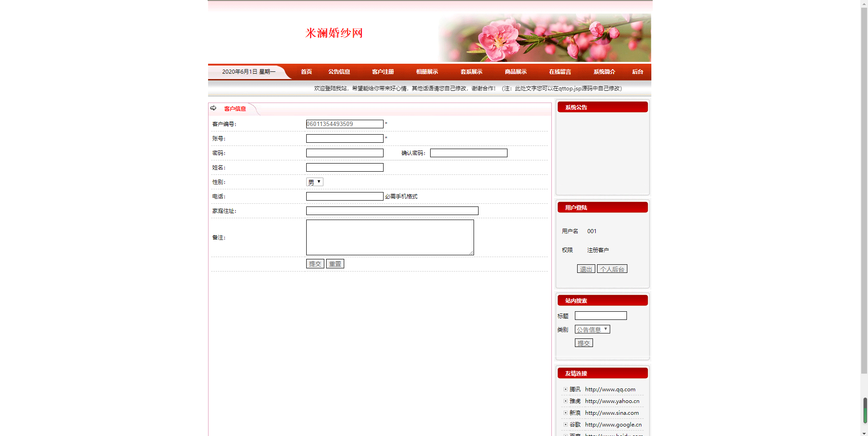The width and height of the screenshot is (868, 436).
Task: Focus the 姓名 name input field
Action: pyautogui.click(x=345, y=167)
